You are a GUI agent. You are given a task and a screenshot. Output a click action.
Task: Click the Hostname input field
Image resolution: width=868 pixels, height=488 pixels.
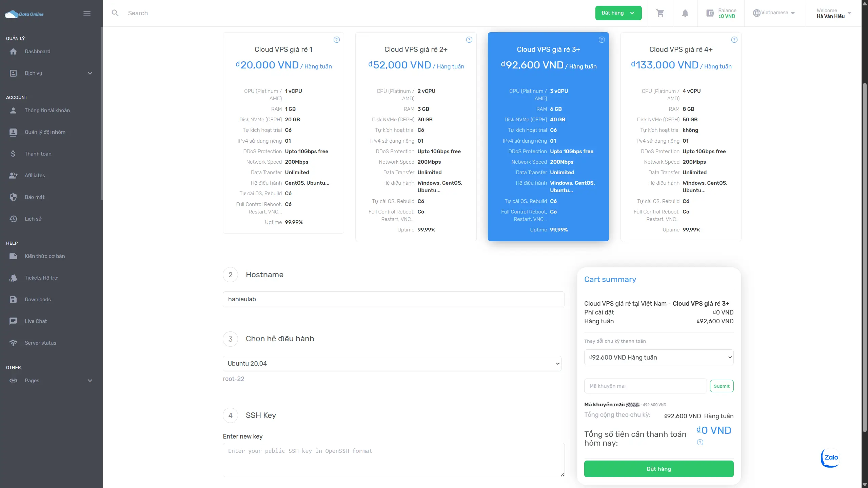pyautogui.click(x=393, y=299)
